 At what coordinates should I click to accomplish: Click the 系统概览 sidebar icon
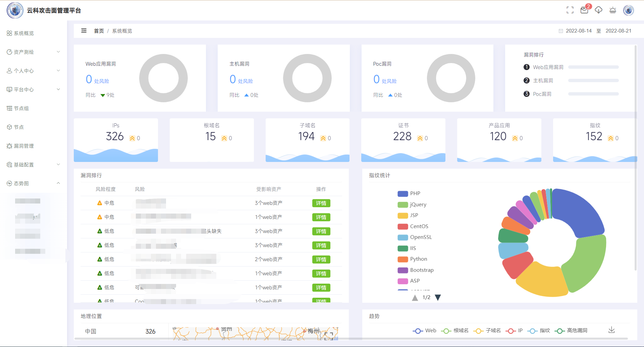click(x=9, y=33)
